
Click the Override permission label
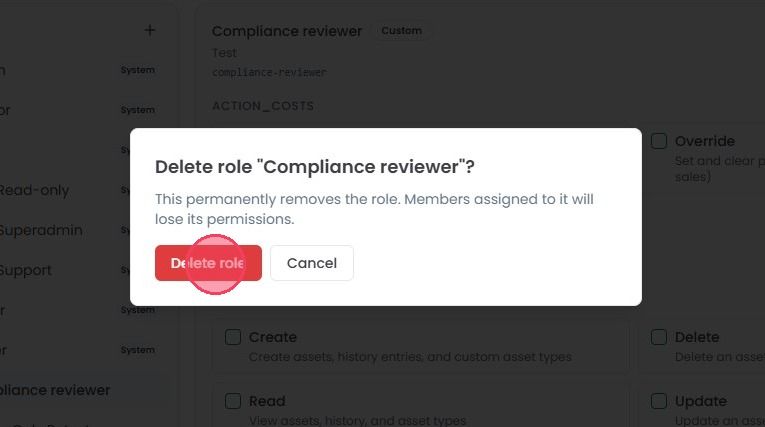(x=705, y=141)
